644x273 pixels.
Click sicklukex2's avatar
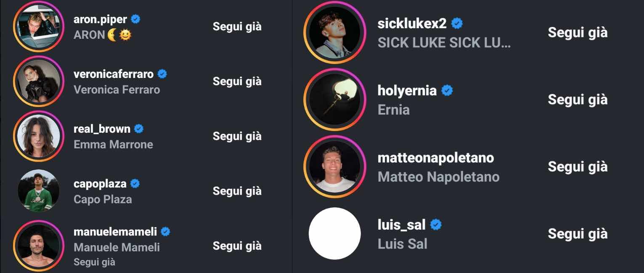point(335,32)
